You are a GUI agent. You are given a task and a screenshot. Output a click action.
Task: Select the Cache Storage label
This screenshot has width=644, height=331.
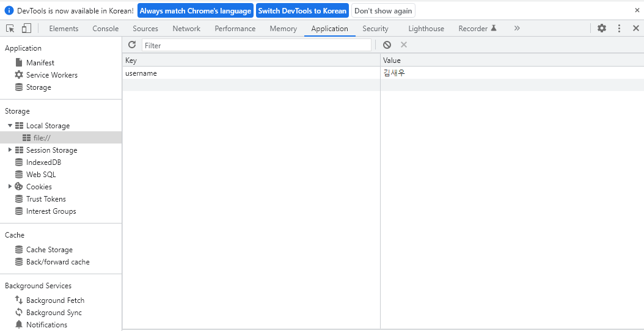49,250
